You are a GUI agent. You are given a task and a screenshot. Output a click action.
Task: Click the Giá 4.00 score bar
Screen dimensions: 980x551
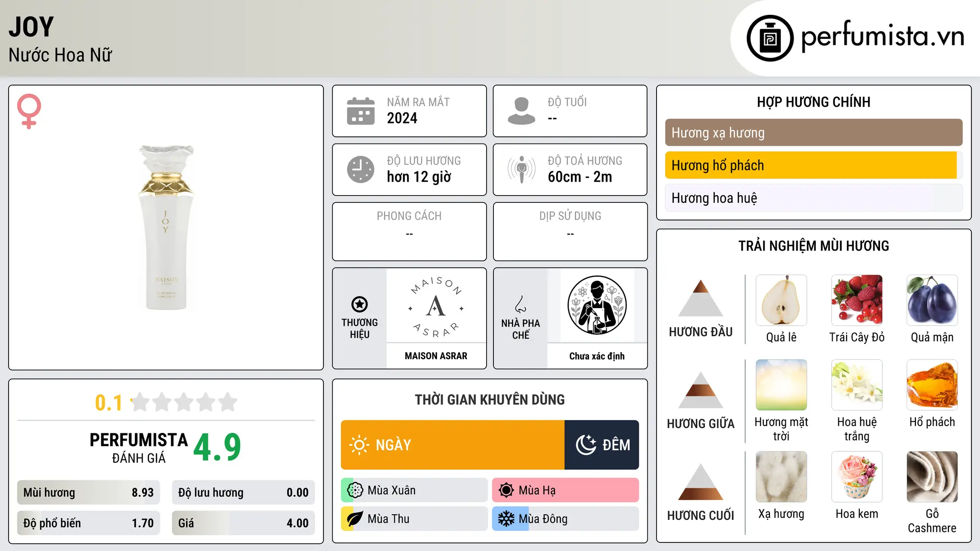[244, 523]
